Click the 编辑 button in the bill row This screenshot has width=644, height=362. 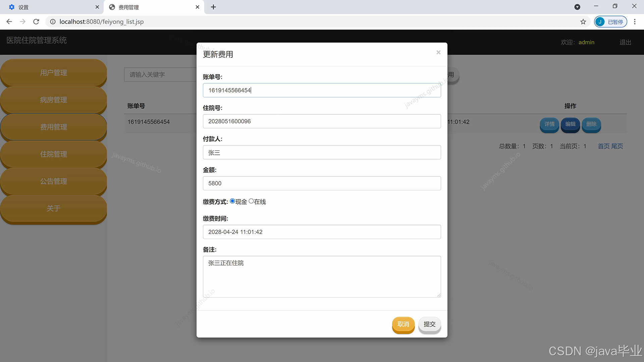(570, 124)
